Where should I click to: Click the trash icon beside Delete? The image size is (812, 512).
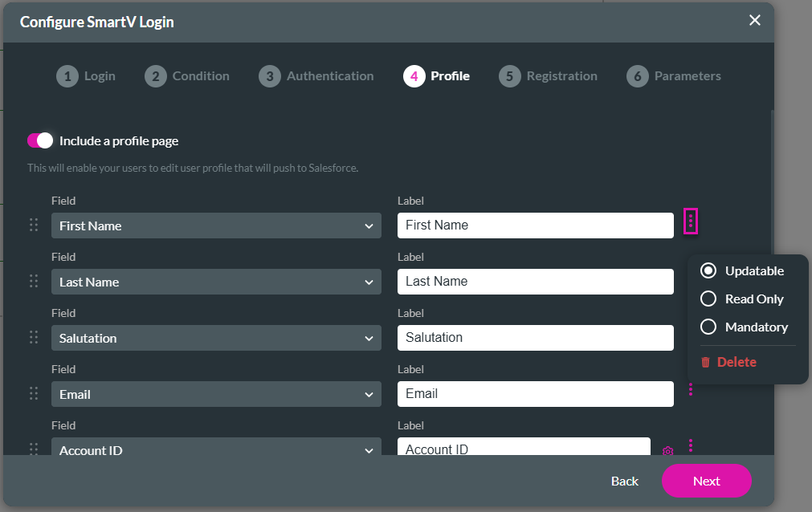pos(707,362)
